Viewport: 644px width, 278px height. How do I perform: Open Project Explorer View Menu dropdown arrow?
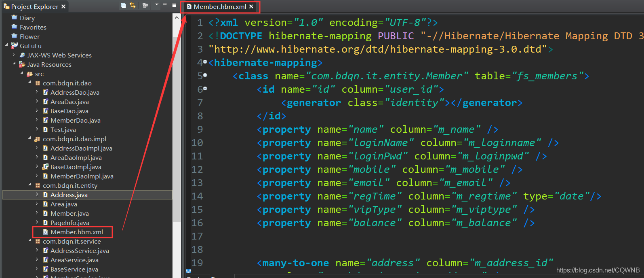[x=156, y=5]
